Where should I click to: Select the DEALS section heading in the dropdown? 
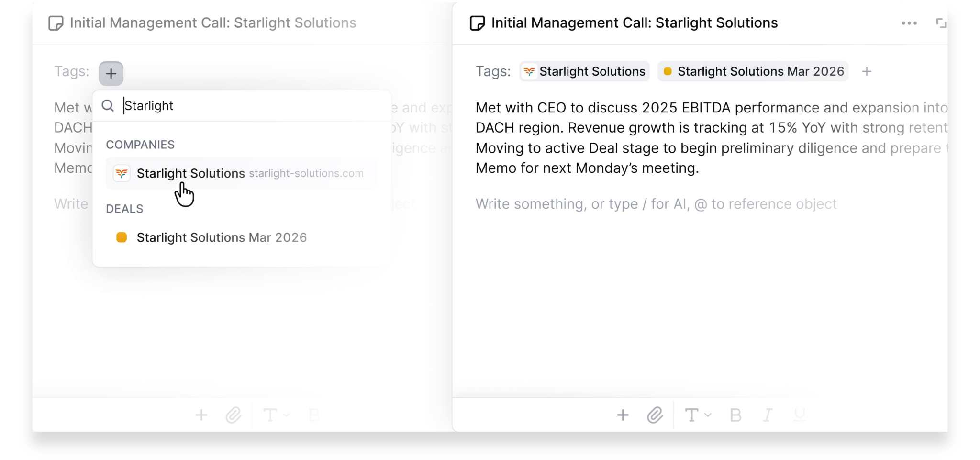tap(124, 208)
